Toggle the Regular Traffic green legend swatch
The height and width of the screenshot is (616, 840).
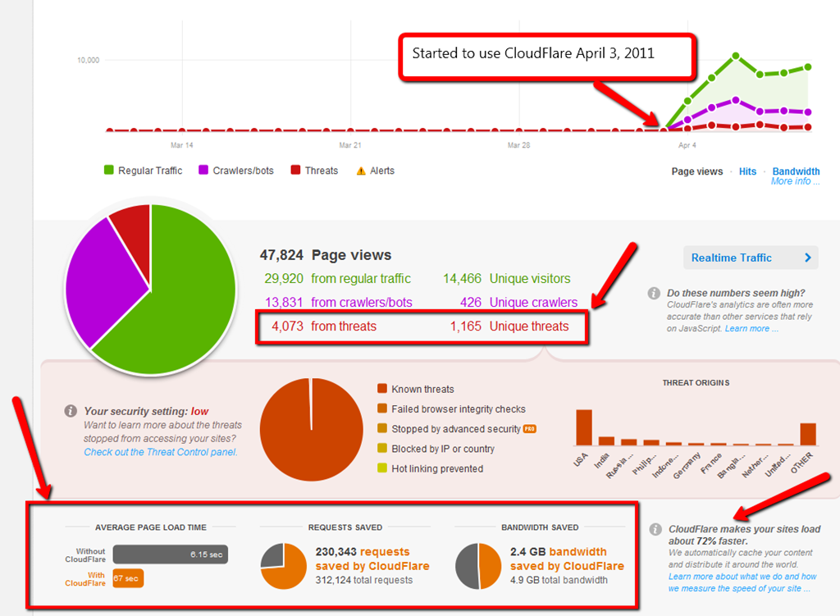(x=109, y=170)
